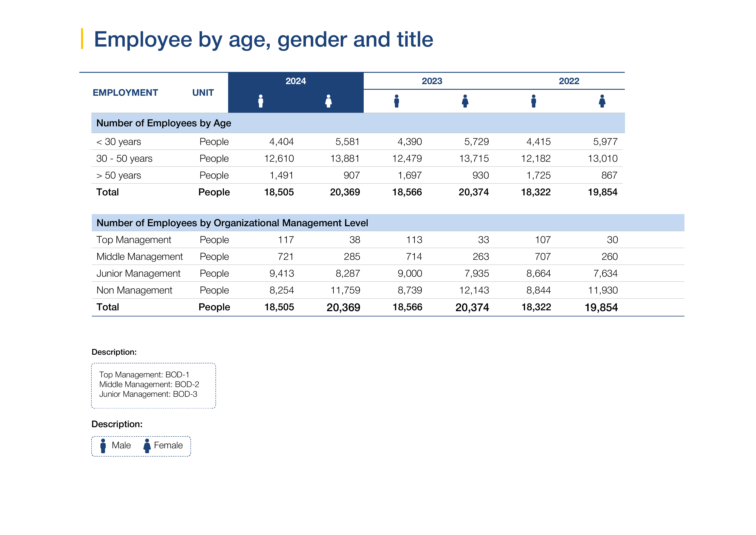Click 'Top Management: BOD-1' in description box
Screen dimensions: 756x535
coord(144,375)
